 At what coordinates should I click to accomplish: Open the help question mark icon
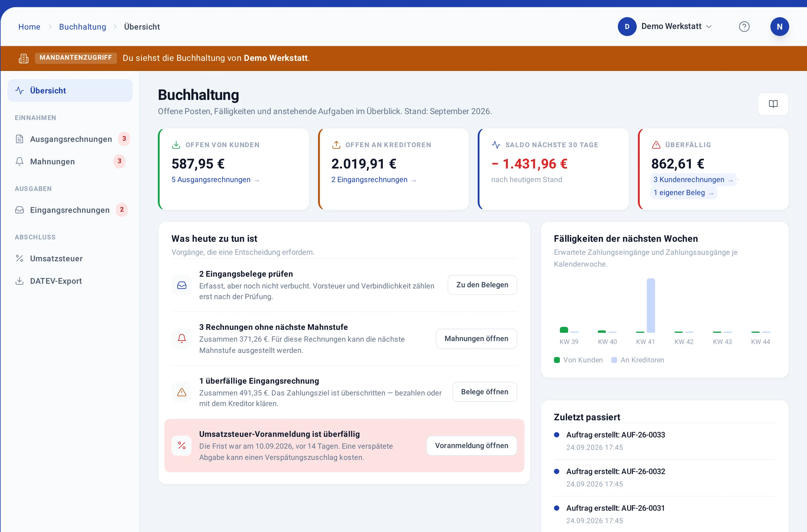pos(744,26)
